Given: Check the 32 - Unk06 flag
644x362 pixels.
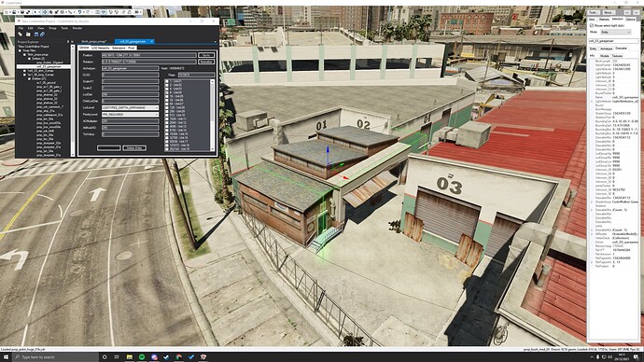Looking at the screenshot, I should [x=167, y=100].
